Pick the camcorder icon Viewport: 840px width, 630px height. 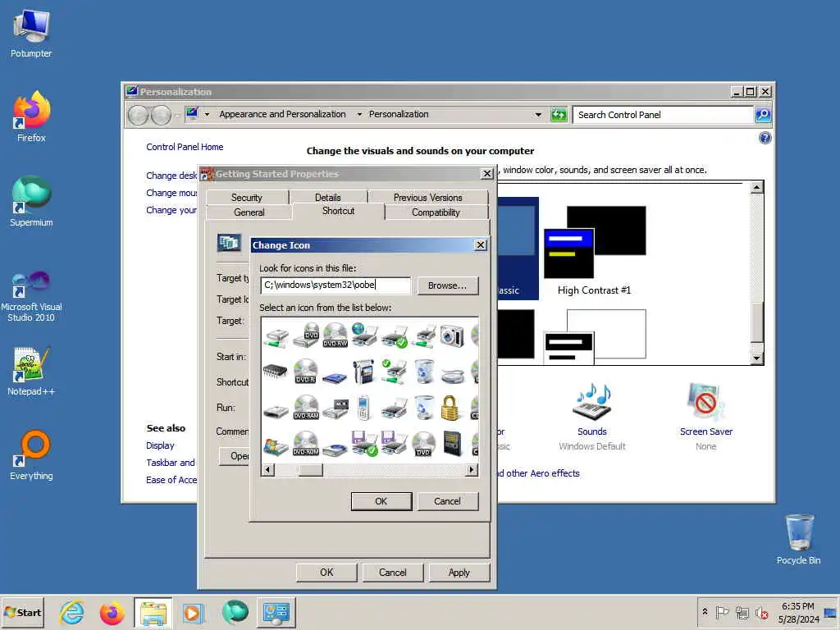click(363, 372)
